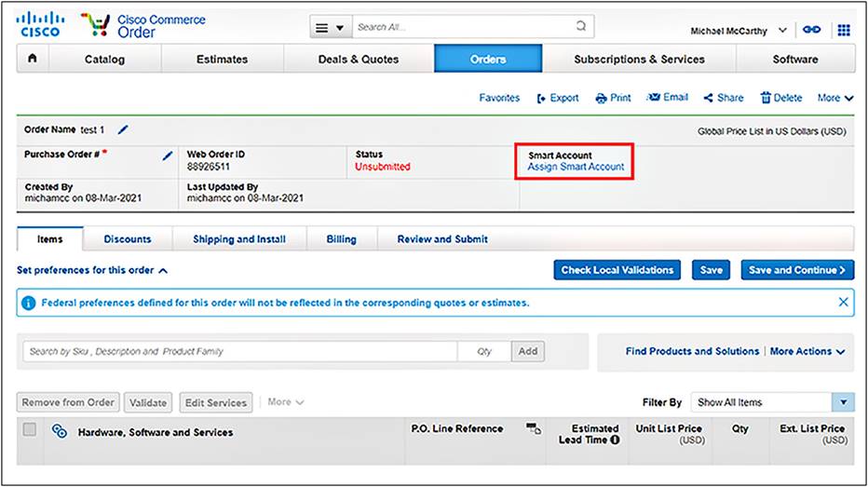
Task: Click the Unit List Price column header
Action: click(670, 434)
